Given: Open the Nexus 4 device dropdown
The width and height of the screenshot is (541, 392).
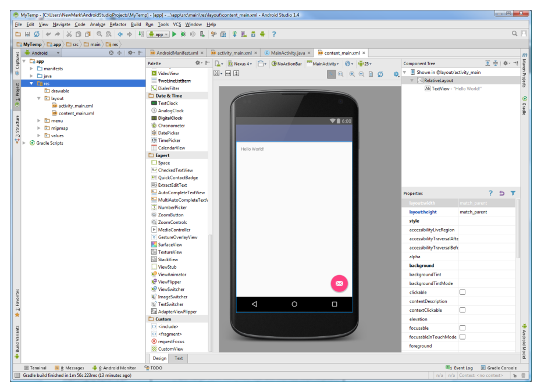Looking at the screenshot, I should point(240,64).
